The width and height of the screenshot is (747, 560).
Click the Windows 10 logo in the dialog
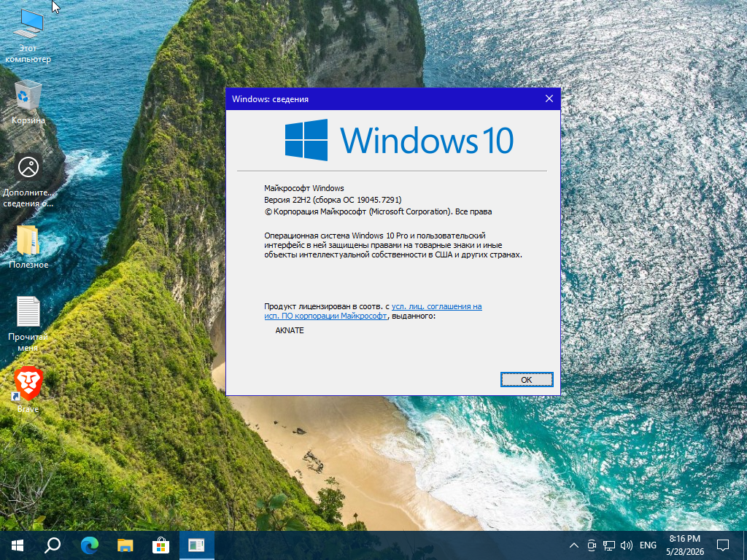coord(399,140)
